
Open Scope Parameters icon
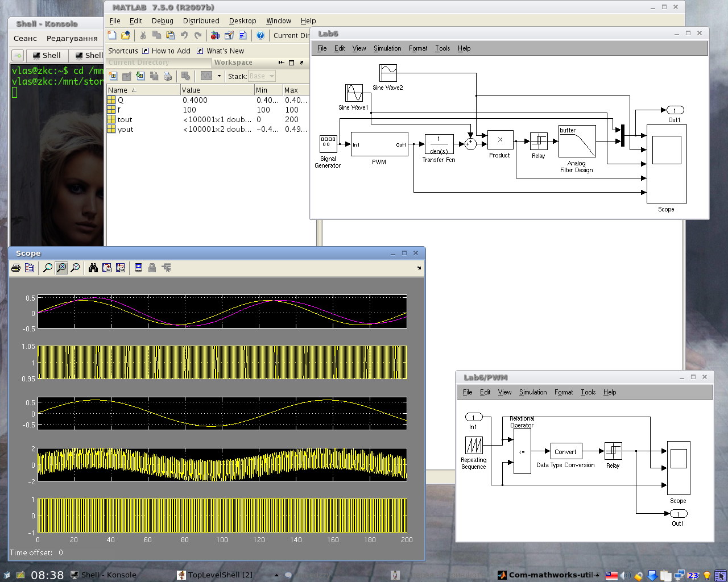coord(30,268)
